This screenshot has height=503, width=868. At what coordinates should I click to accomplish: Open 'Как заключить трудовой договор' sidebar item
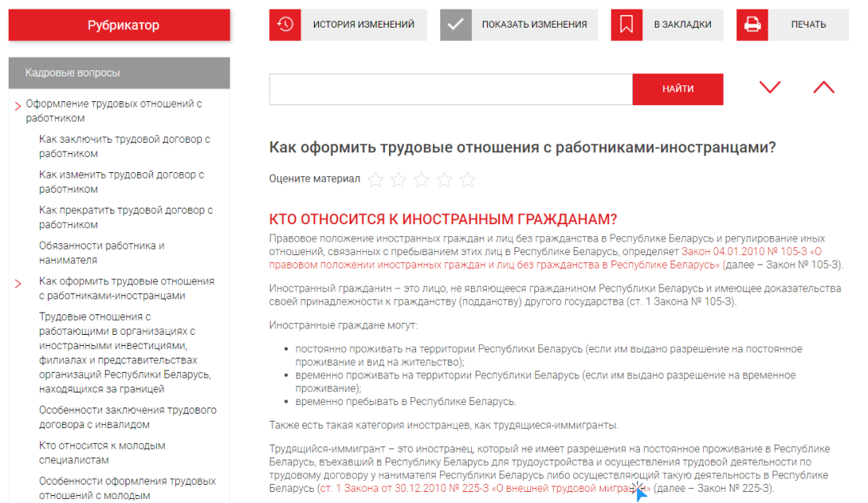pos(125,146)
